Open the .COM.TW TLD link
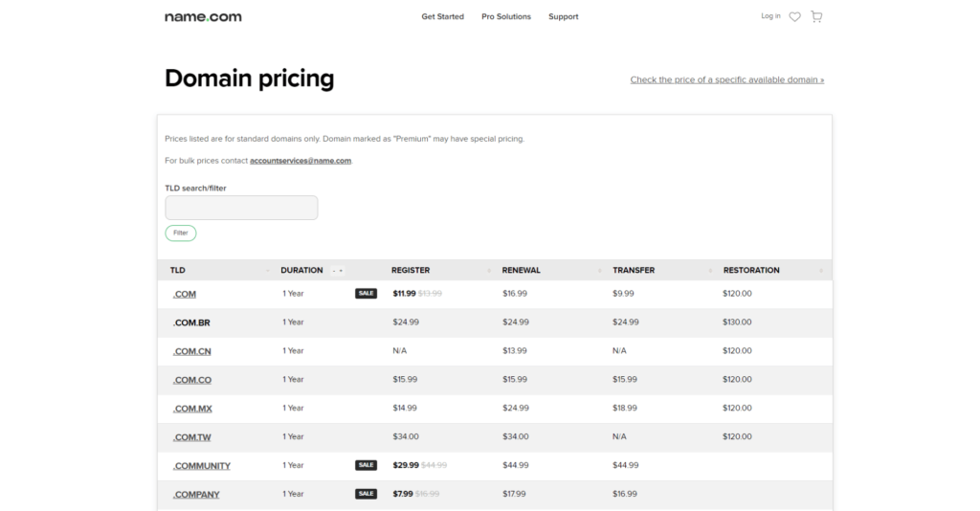Image resolution: width=980 pixels, height=511 pixels. coord(191,438)
